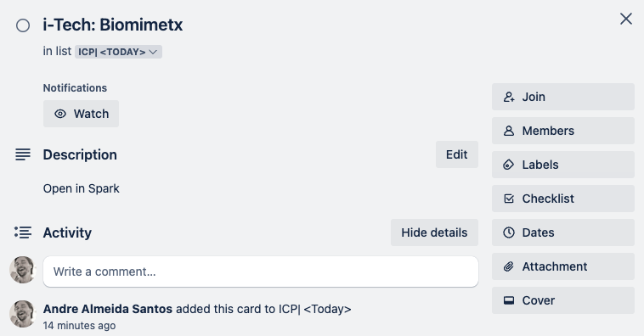Click the Attachment paperclip icon
This screenshot has width=644, height=336.
[508, 266]
